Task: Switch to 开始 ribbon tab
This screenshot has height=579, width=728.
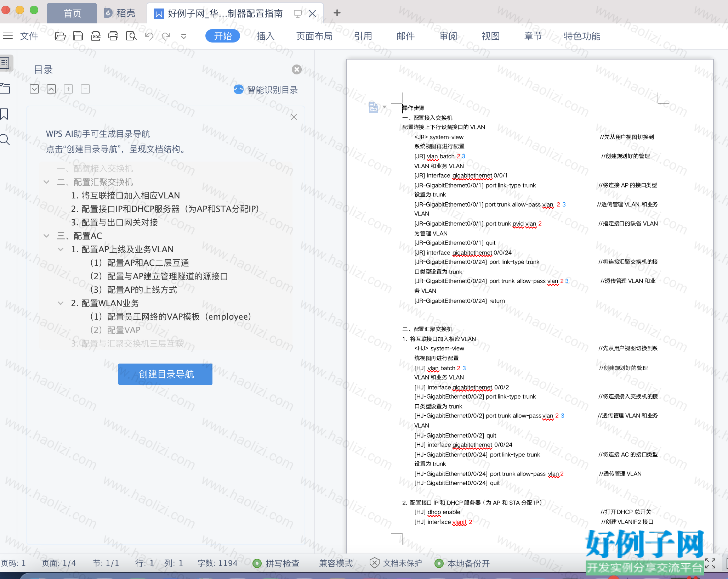Action: point(223,36)
